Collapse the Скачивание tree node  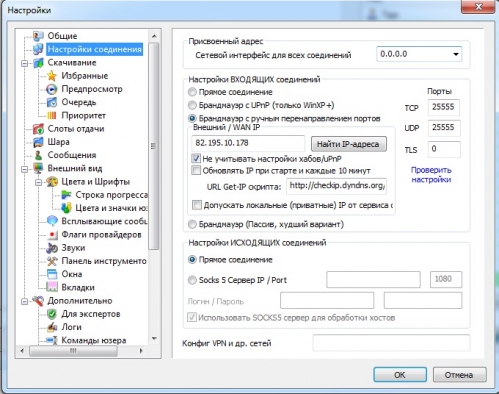pos(24,63)
